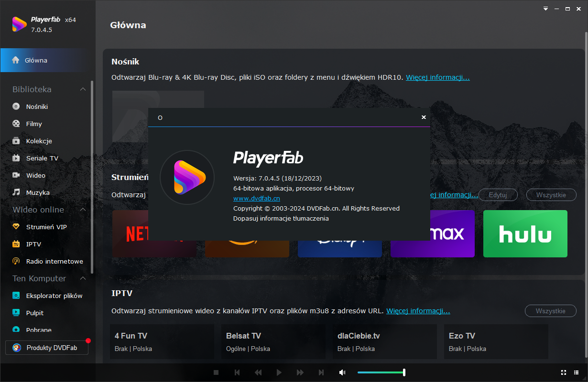
Task: Open Produkty DVDFab button
Action: pyautogui.click(x=47, y=348)
